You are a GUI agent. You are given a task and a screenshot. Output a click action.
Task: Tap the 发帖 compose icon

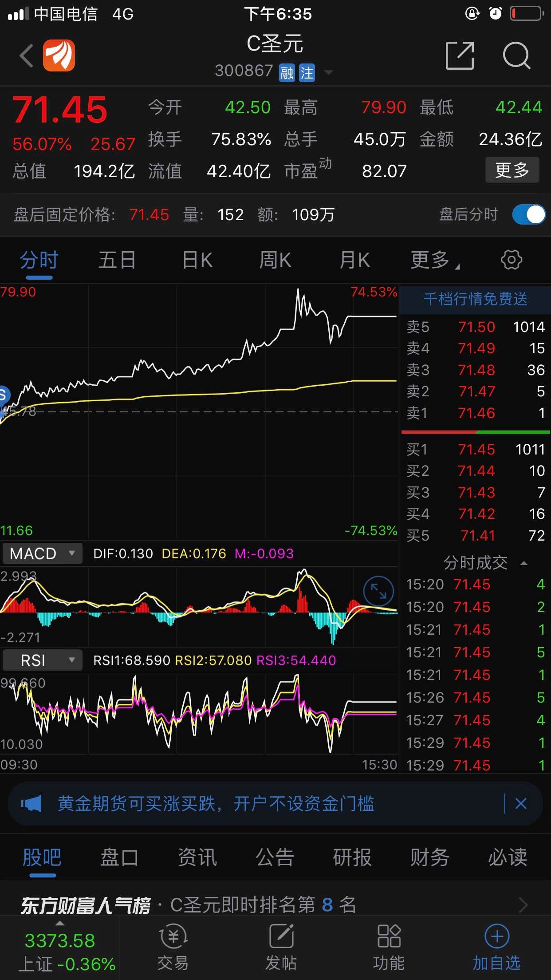281,936
